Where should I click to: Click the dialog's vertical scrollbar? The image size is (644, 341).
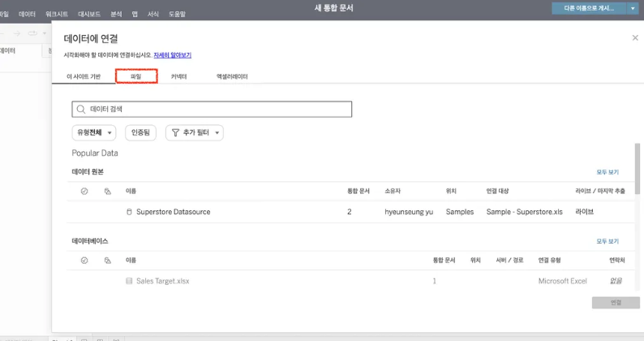[637, 169]
